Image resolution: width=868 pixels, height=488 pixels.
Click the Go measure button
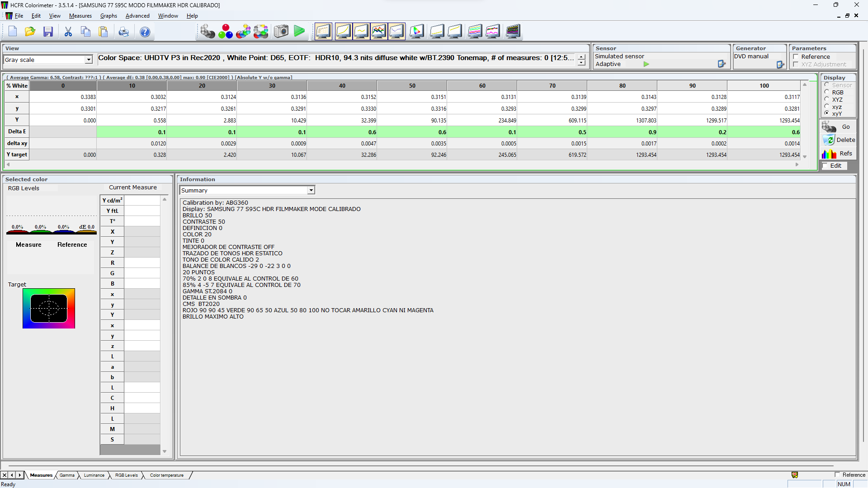[837, 127]
